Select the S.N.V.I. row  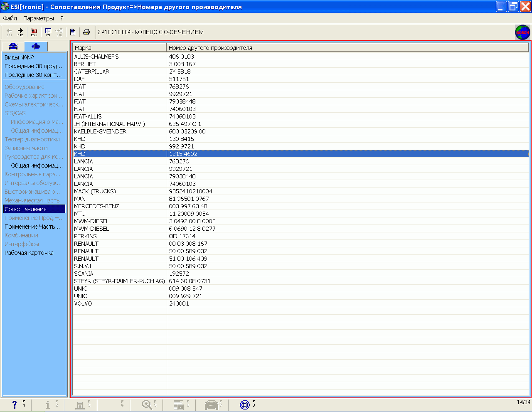pos(301,266)
